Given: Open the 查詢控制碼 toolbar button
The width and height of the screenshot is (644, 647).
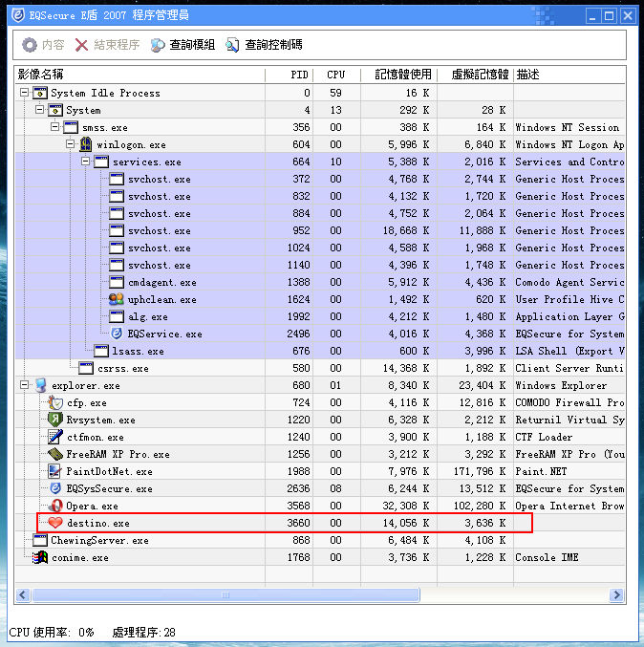Looking at the screenshot, I should click(x=264, y=45).
